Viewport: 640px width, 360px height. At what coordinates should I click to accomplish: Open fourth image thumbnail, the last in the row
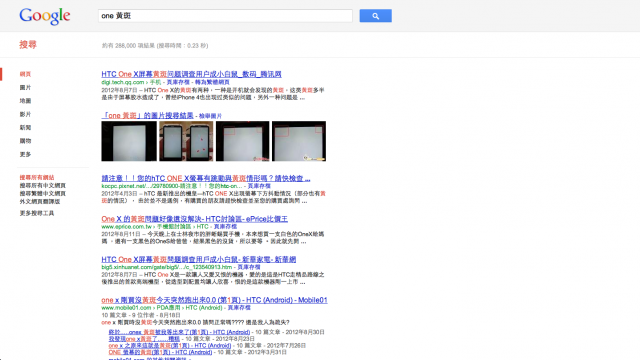(x=299, y=141)
